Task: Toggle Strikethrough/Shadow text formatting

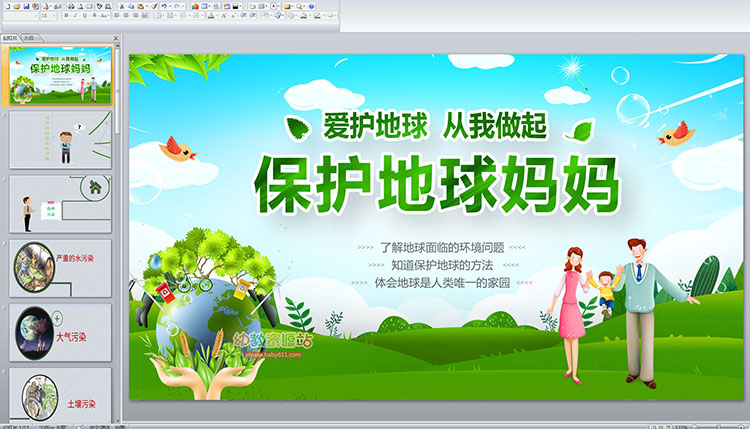Action: click(94, 15)
